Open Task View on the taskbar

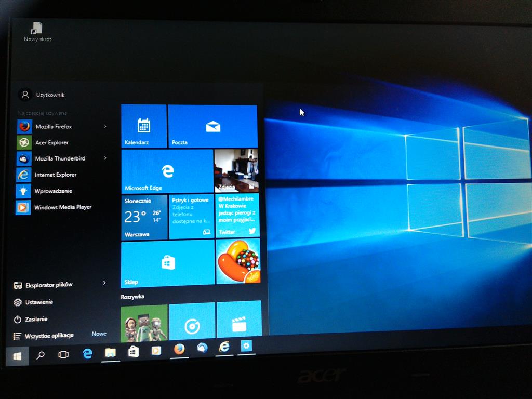click(63, 354)
